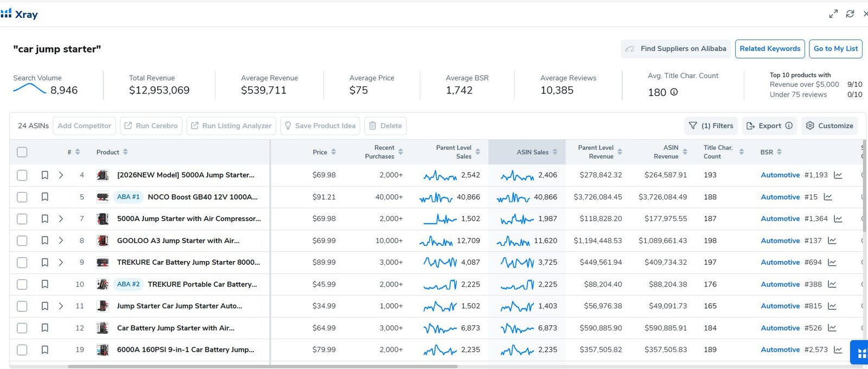Expand variations for the GOOLOO A3 row
The width and height of the screenshot is (868, 369).
(61, 240)
